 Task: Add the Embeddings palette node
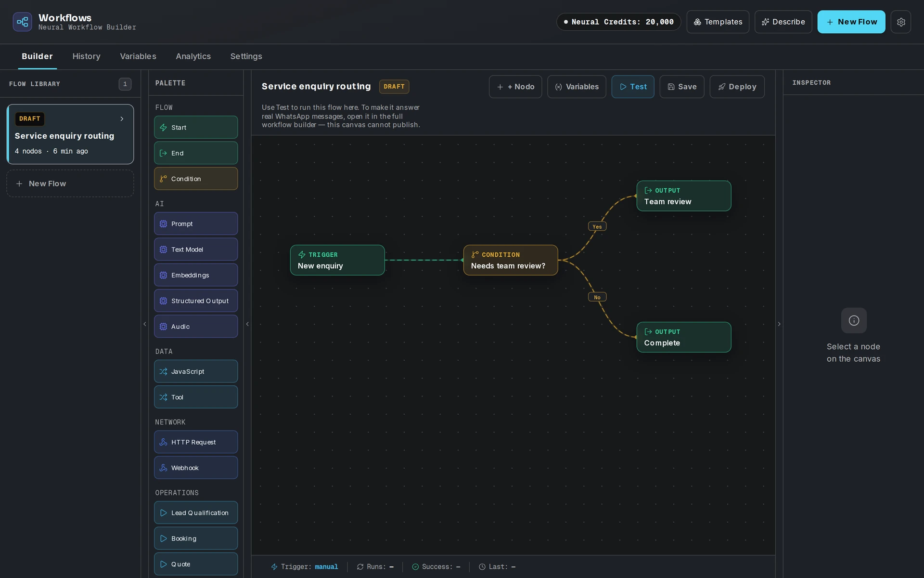[196, 275]
